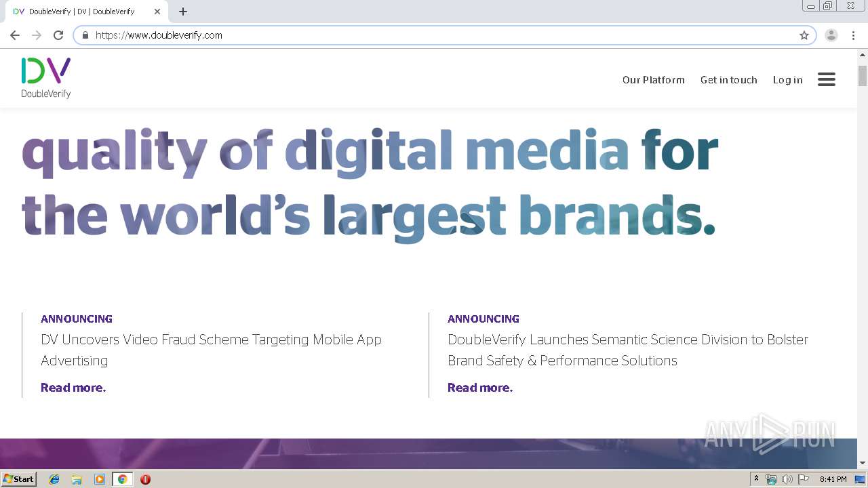Open the volume speaker tray icon

coord(787,479)
